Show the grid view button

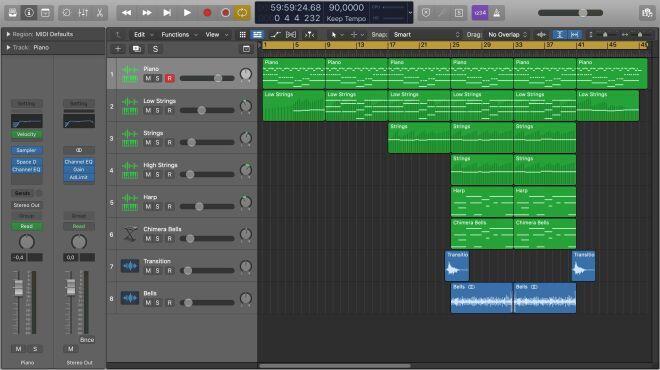point(242,35)
